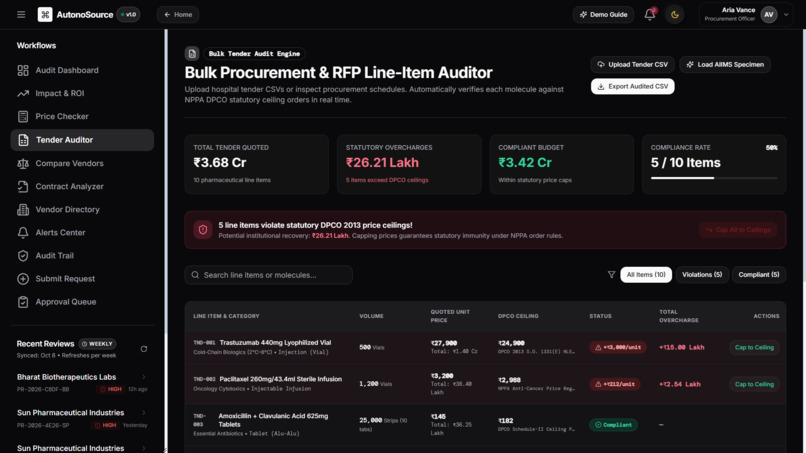806x453 pixels.
Task: Click the compliance rate progress bar
Action: pyautogui.click(x=714, y=178)
